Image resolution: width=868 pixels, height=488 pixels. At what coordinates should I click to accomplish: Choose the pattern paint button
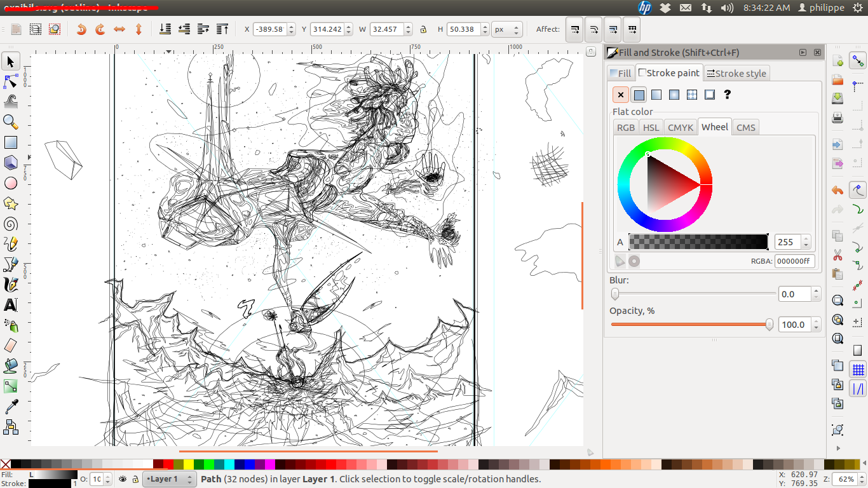(692, 95)
